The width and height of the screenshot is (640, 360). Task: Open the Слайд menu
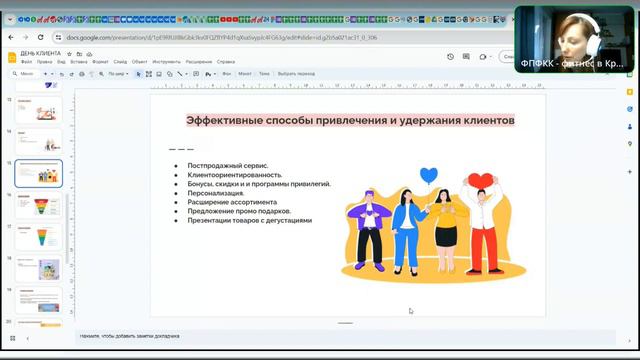[120, 62]
